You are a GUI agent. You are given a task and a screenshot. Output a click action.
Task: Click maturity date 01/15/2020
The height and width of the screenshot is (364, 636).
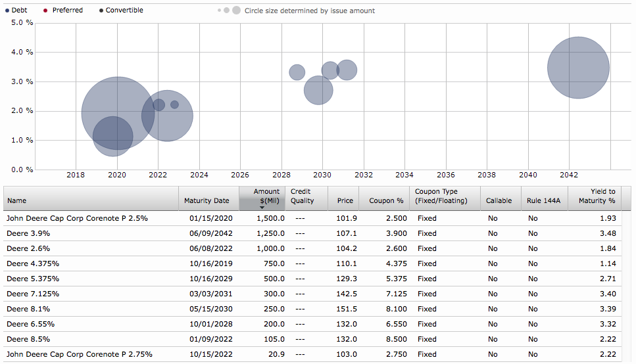point(211,218)
